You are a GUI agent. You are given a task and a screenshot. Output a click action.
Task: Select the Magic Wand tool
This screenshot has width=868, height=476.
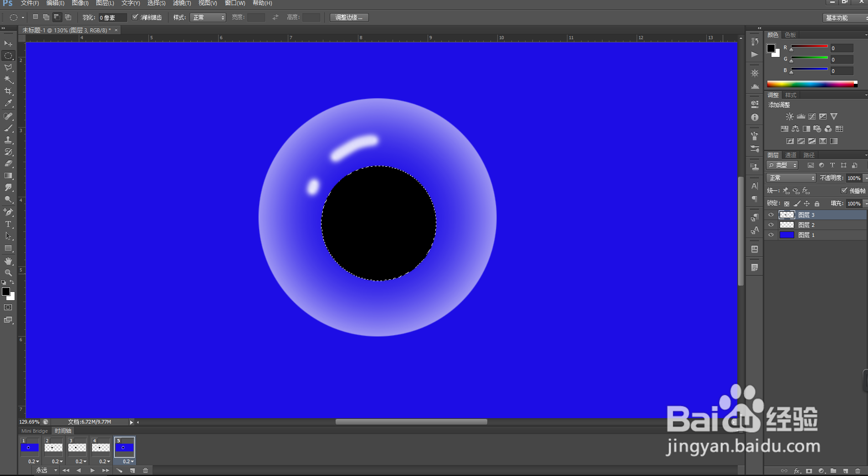click(8, 79)
